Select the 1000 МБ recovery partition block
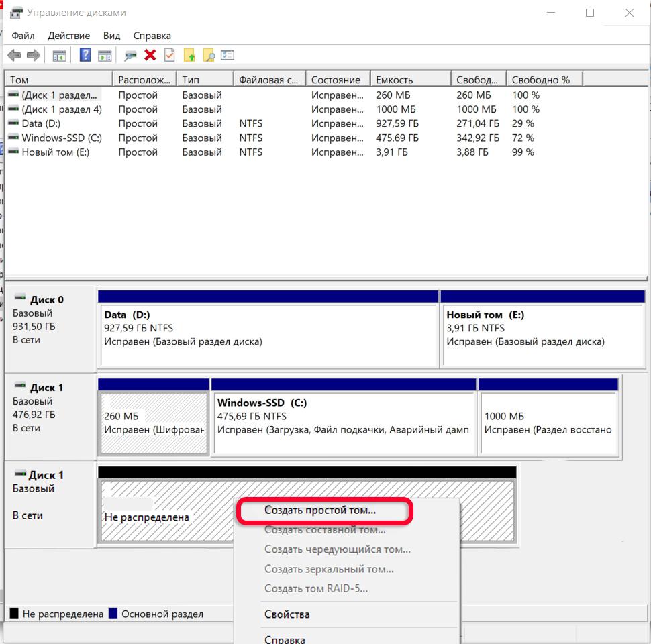The image size is (651, 644). pyautogui.click(x=548, y=417)
